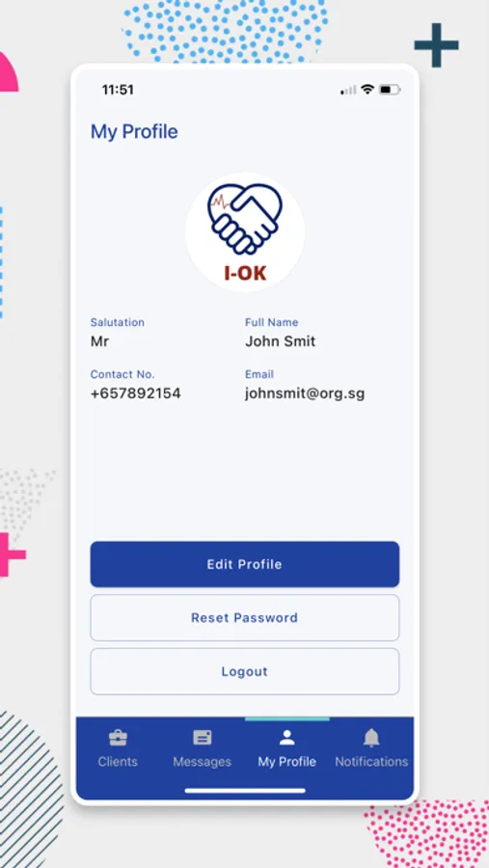Tap the My Profile page heading

coord(134,132)
